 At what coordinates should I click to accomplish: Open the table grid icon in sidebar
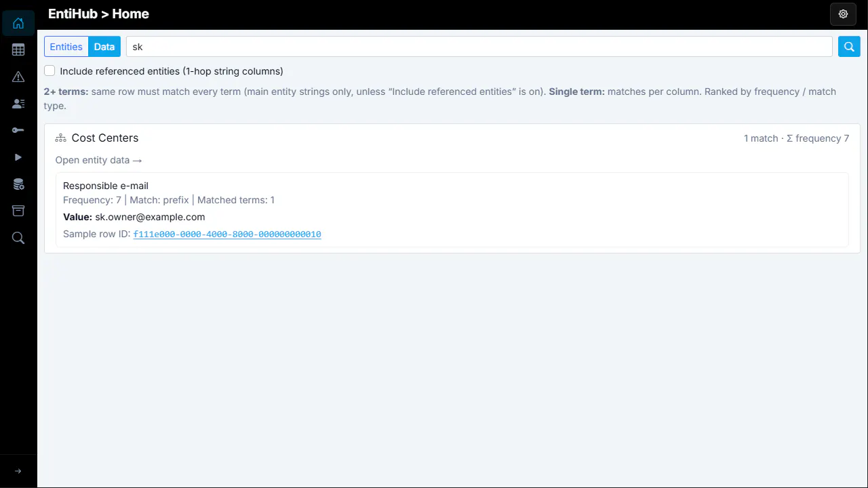click(18, 49)
